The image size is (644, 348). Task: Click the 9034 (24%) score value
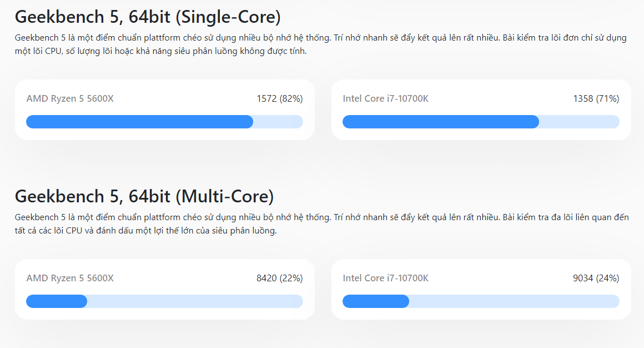(596, 278)
